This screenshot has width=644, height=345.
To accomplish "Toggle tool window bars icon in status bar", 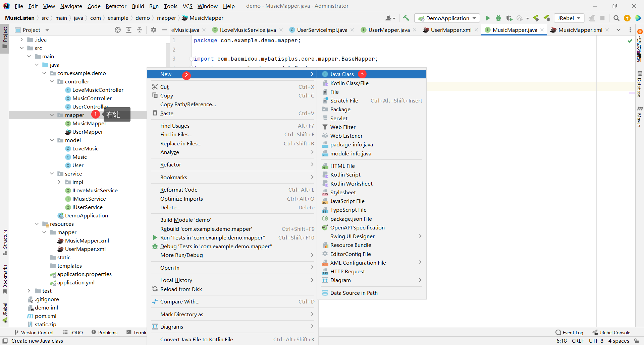I will pyautogui.click(x=5, y=341).
